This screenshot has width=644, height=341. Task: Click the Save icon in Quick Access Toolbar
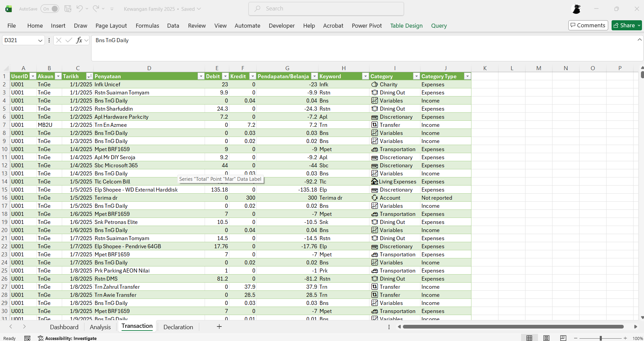click(x=68, y=9)
